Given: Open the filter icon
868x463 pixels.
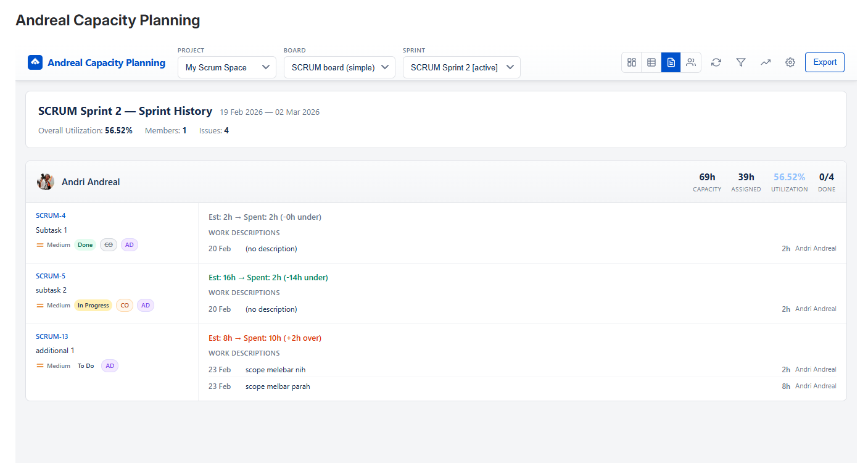Looking at the screenshot, I should click(x=741, y=62).
